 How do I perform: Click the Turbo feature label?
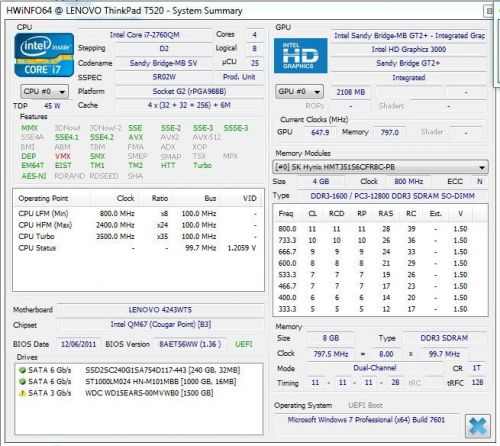202,165
